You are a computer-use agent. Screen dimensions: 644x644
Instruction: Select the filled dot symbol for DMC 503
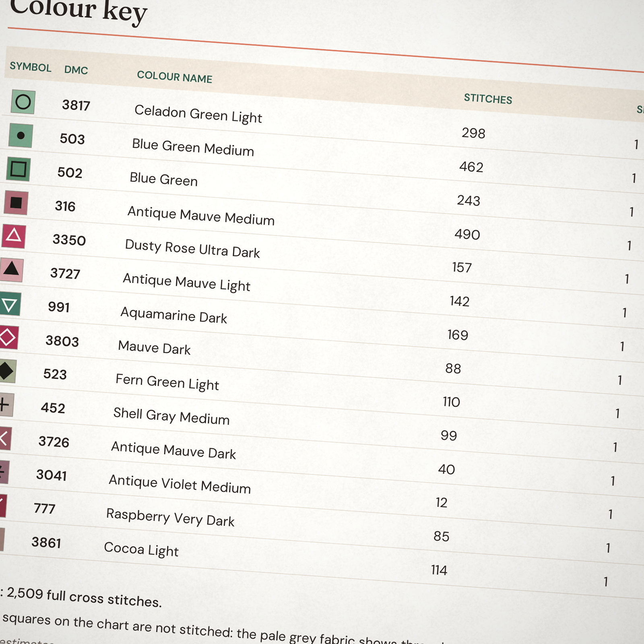(x=21, y=136)
